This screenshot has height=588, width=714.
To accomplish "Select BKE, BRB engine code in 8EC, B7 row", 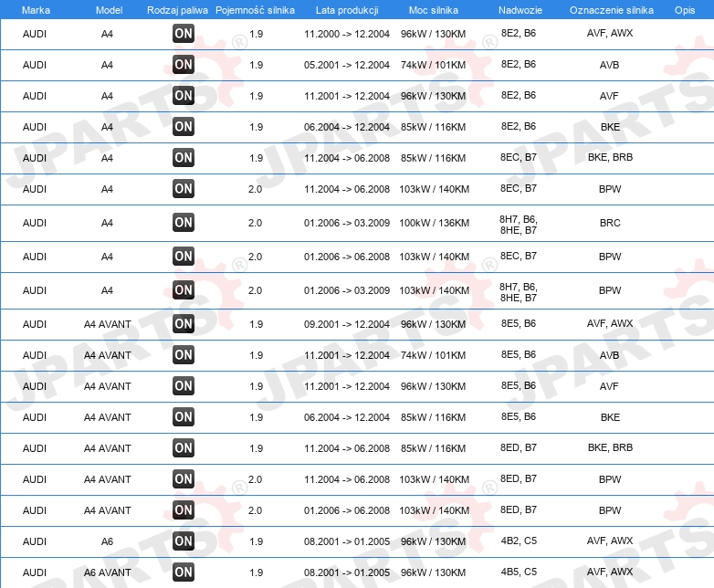I will (610, 157).
